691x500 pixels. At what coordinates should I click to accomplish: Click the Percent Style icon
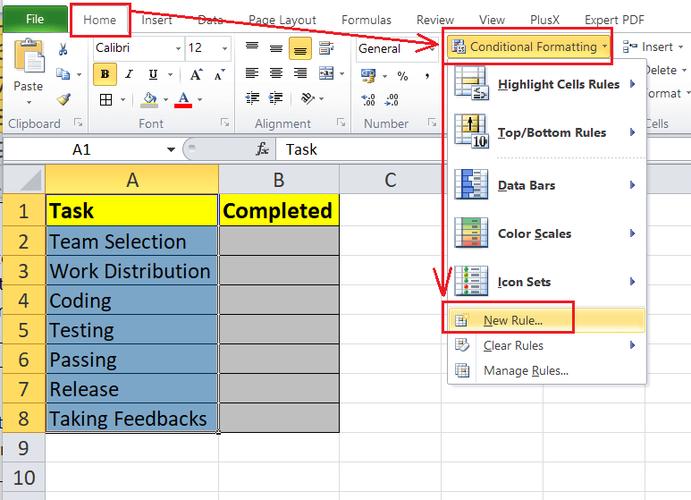[402, 76]
